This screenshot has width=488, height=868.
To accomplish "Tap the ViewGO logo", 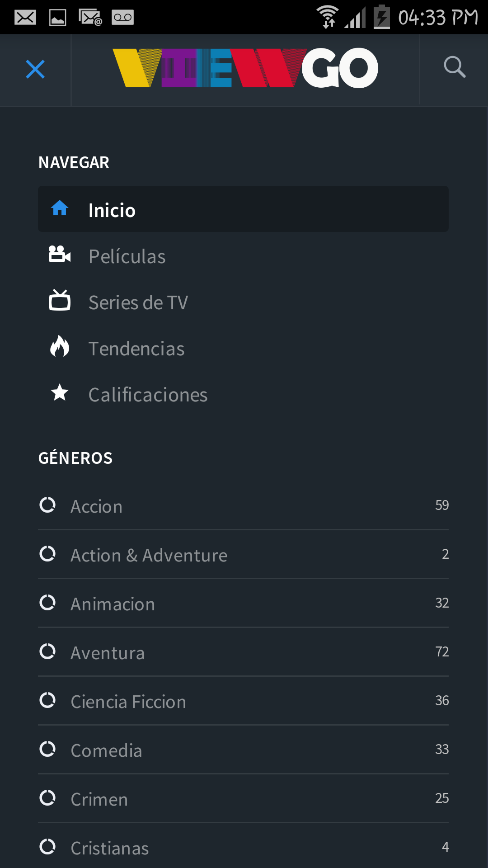I will [x=245, y=68].
